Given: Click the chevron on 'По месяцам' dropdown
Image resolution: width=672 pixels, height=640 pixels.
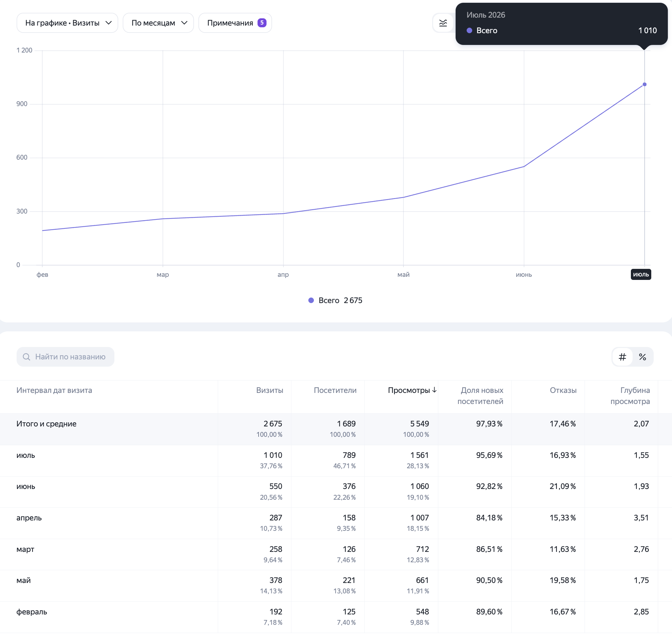Looking at the screenshot, I should (x=184, y=23).
